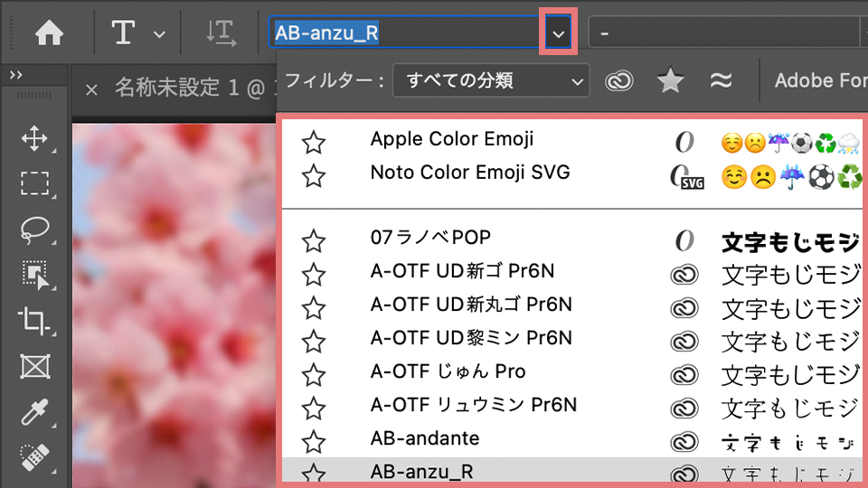
Task: Choose A-OTF UD新ゴ Pr6N from font list
Action: point(462,272)
